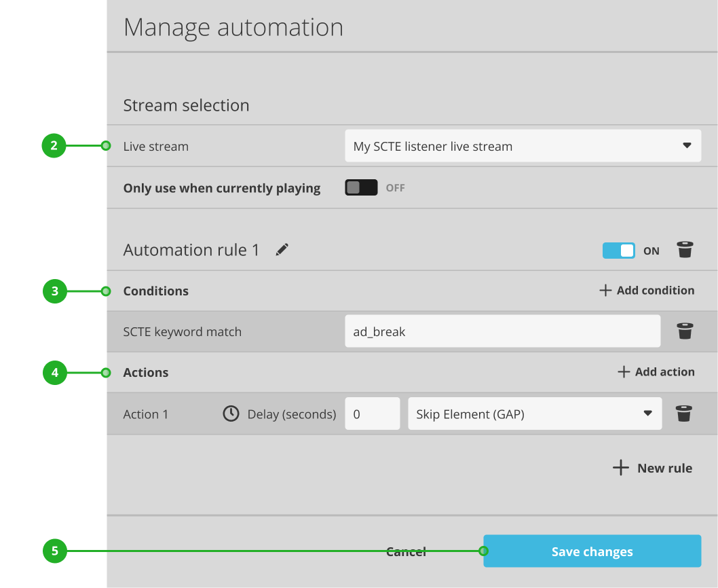The image size is (718, 588).
Task: Click the Actions section header
Action: (x=146, y=372)
